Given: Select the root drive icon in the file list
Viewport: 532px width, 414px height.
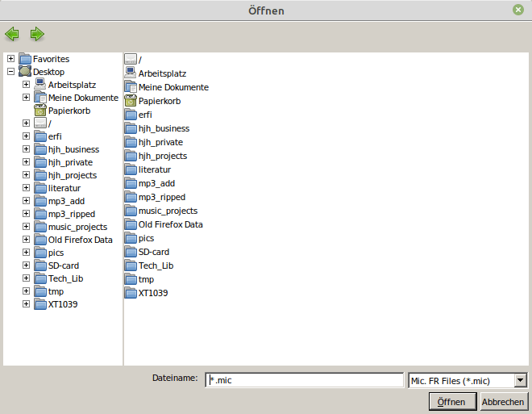Looking at the screenshot, I should point(131,60).
